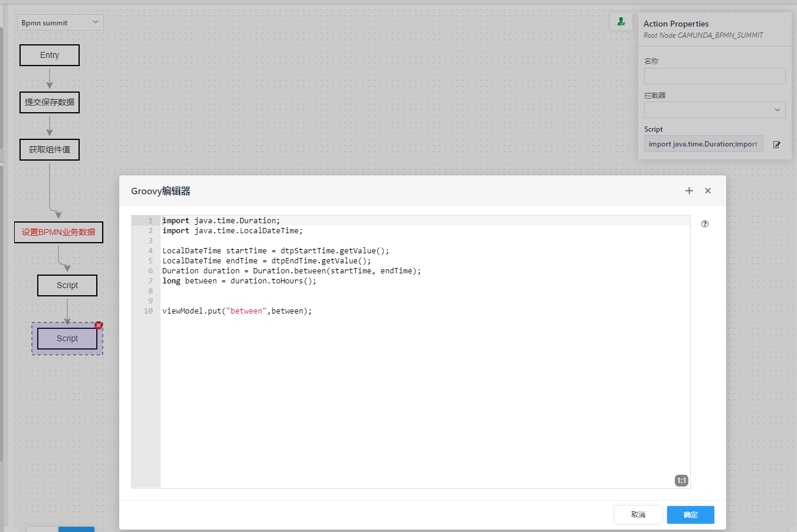Select the first Script node
Screen dimensions: 797x532
coord(67,285)
